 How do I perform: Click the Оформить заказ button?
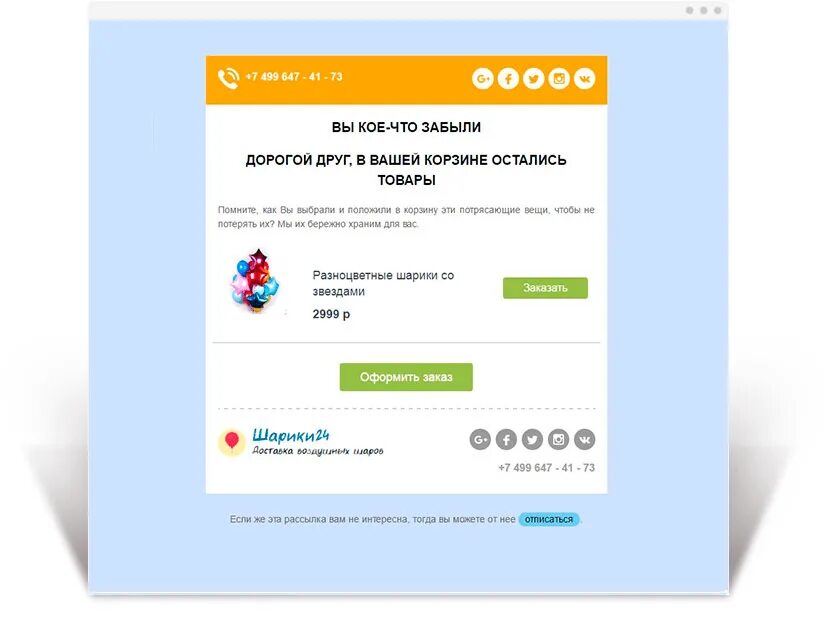406,377
